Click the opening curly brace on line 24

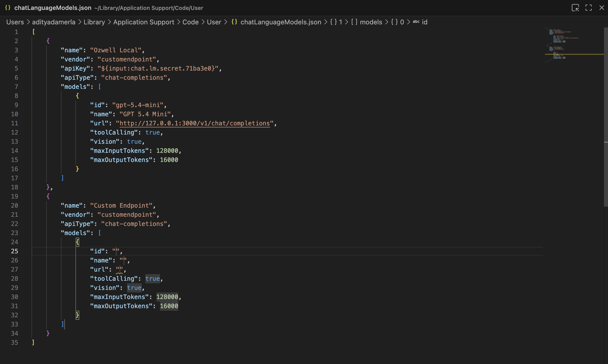(77, 242)
